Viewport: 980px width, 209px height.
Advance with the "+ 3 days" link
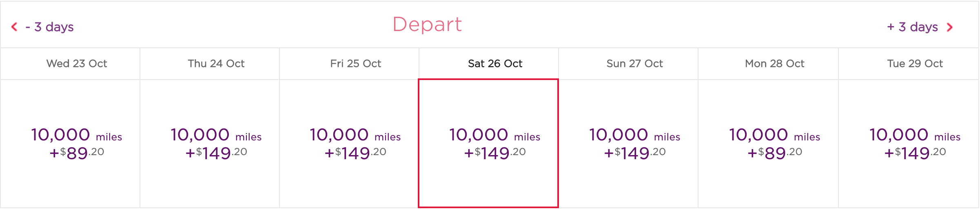pos(912,27)
